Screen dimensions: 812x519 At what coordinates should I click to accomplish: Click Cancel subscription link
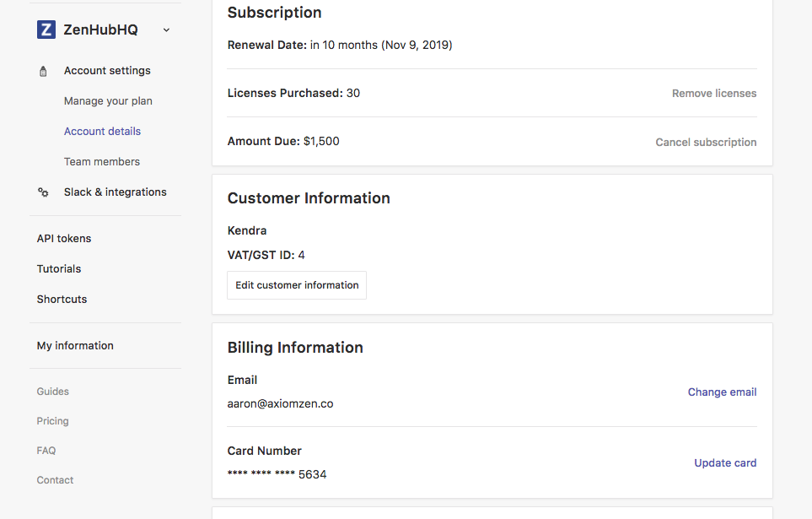tap(706, 143)
